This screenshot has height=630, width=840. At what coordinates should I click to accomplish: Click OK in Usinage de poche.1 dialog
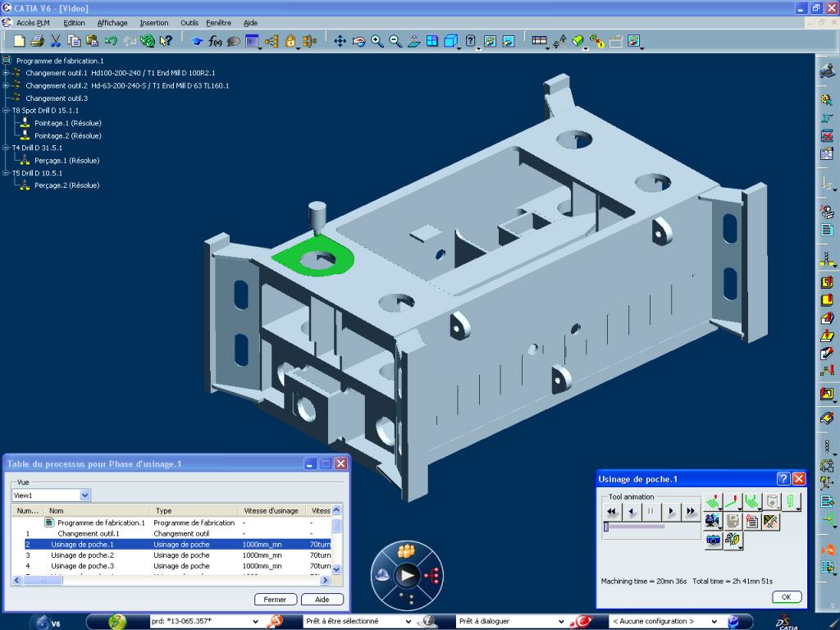[786, 597]
